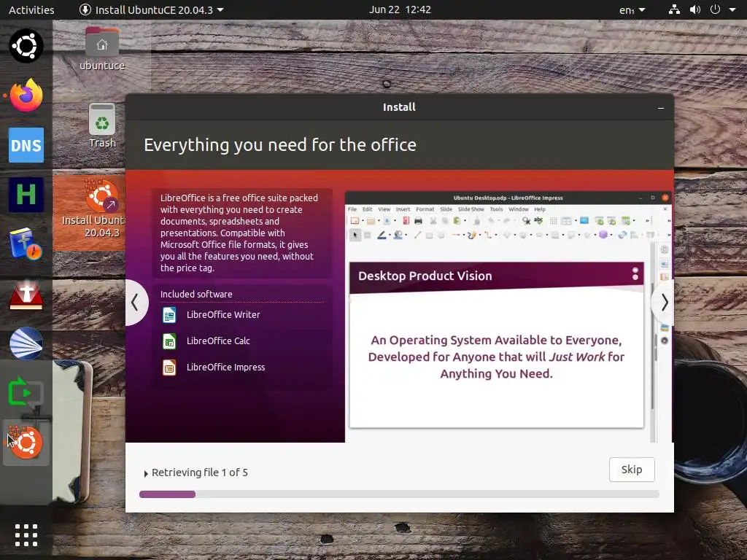Click the print icon in Impress screenshot
Viewport: 747px width, 560px height.
coord(418,220)
